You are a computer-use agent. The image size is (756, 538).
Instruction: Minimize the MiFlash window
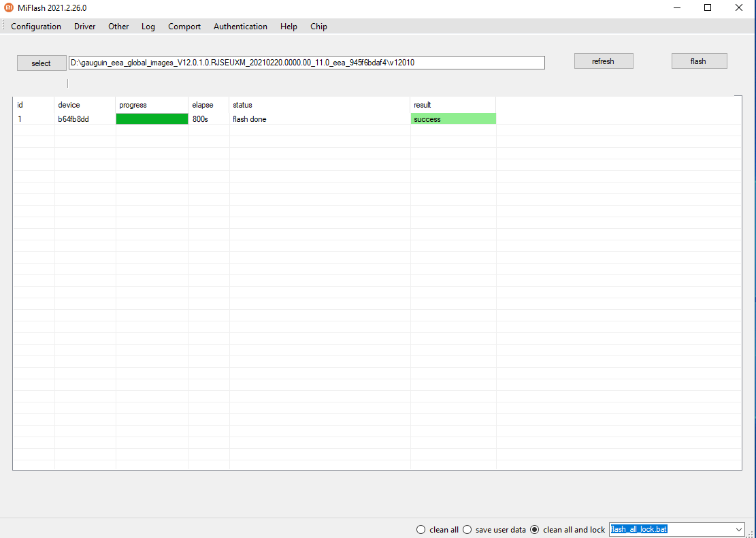point(678,7)
